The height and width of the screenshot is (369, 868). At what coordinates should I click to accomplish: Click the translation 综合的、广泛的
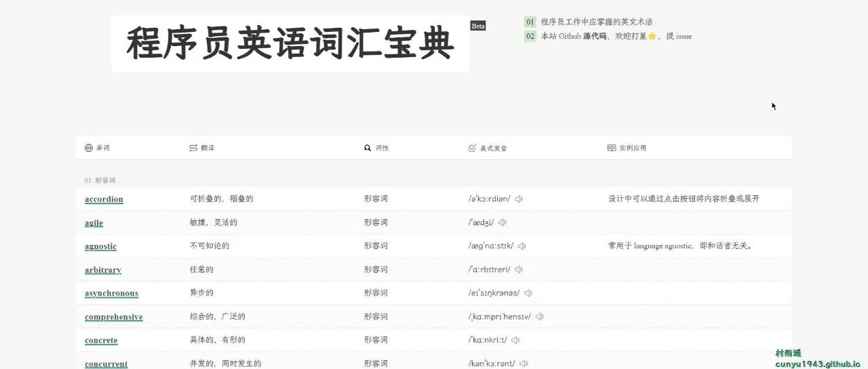pyautogui.click(x=217, y=316)
